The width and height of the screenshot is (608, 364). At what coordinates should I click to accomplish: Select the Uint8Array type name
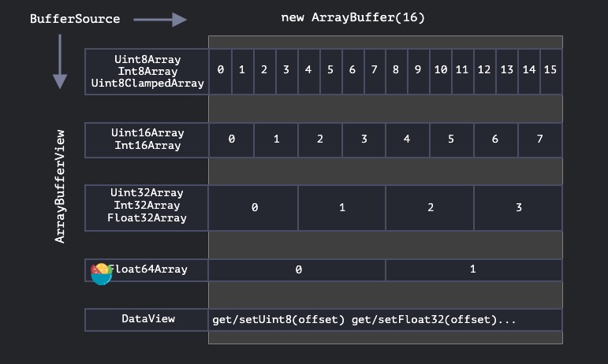(147, 59)
